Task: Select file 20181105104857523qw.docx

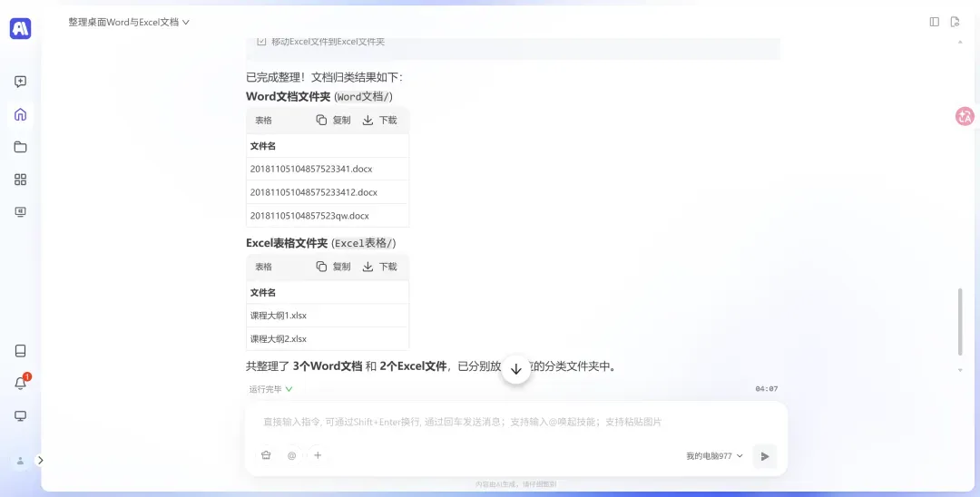Action: (x=309, y=216)
